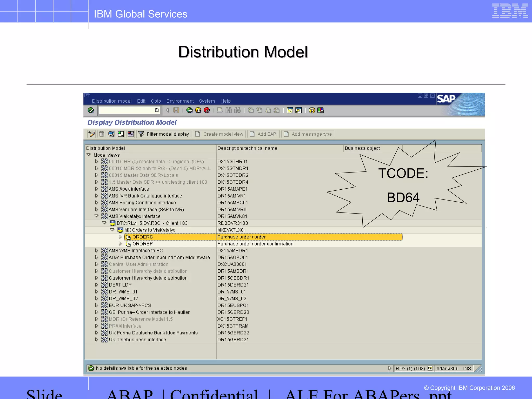Select GB Purina– Order Interface to Haulier
Screen dimensions: 532x399
tap(149, 312)
